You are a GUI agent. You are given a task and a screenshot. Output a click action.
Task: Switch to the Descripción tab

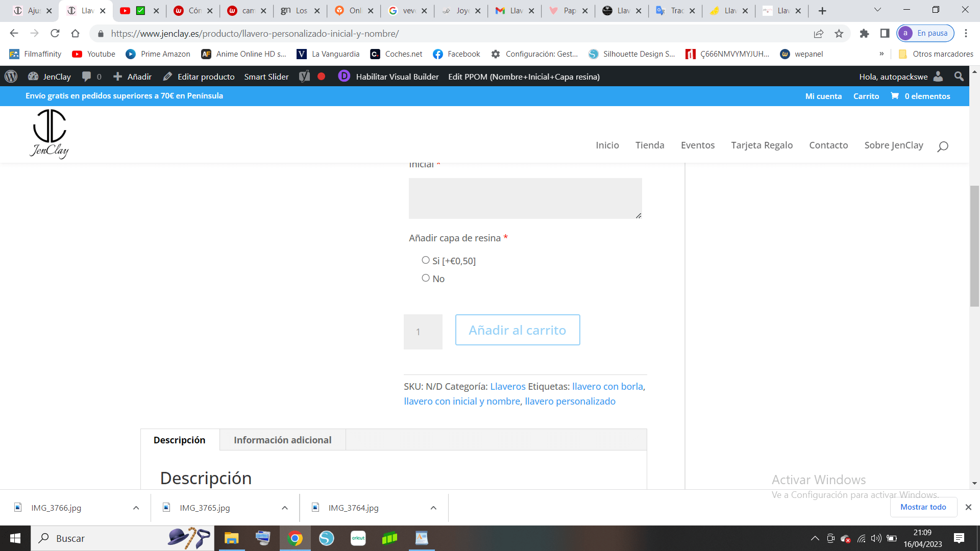click(x=180, y=440)
